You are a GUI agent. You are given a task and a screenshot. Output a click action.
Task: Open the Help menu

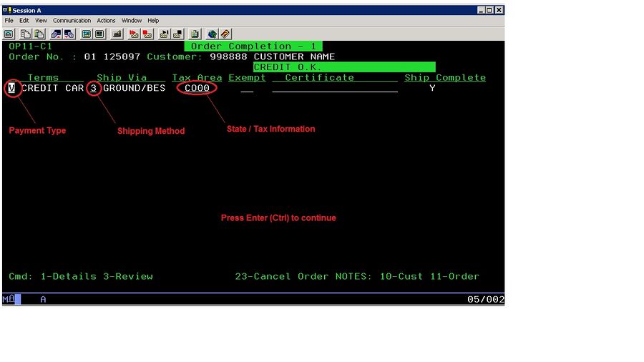coord(153,21)
